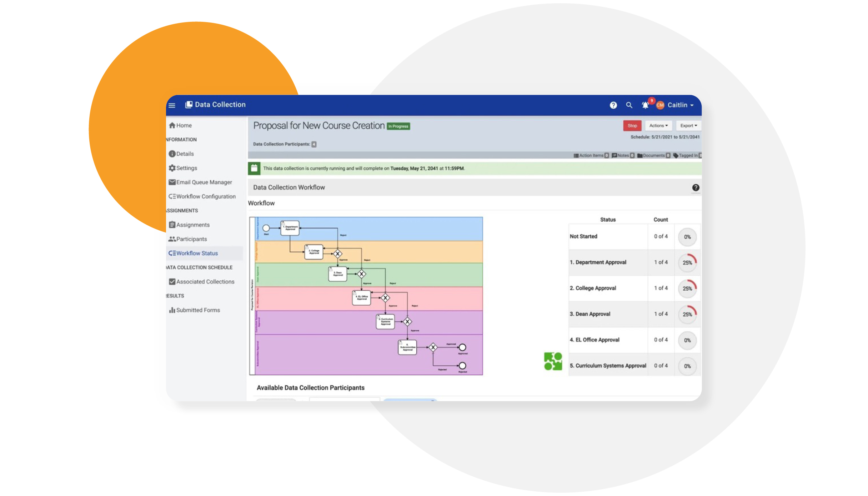Image resolution: width=868 pixels, height=496 pixels.
Task: Click Not Started 0% progress circle
Action: tap(687, 237)
